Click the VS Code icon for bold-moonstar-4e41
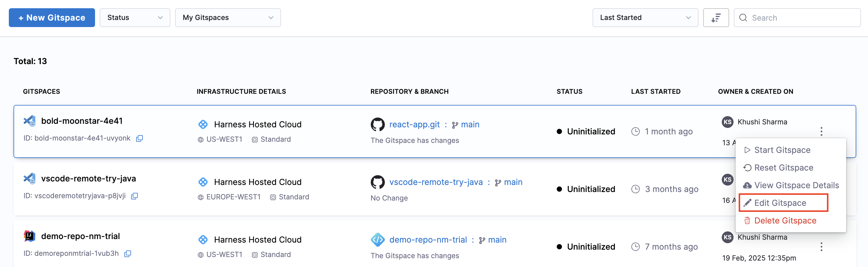Image resolution: width=868 pixels, height=267 pixels. click(x=30, y=121)
